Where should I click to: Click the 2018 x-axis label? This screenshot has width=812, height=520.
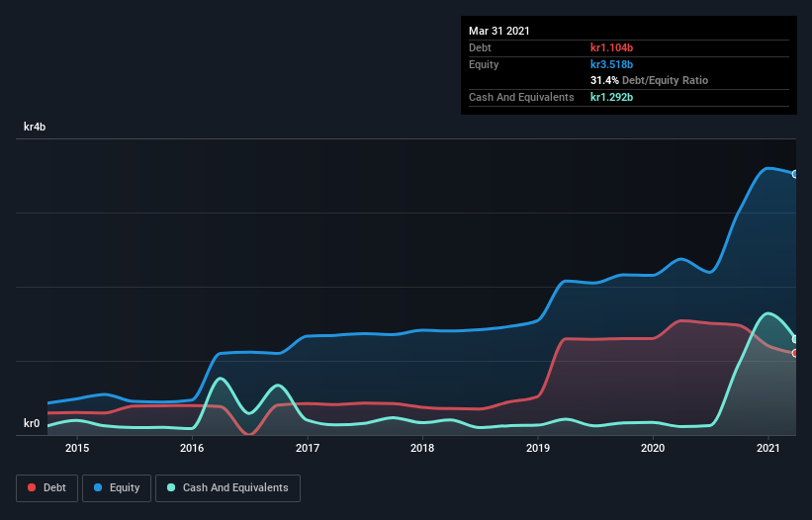[422, 448]
